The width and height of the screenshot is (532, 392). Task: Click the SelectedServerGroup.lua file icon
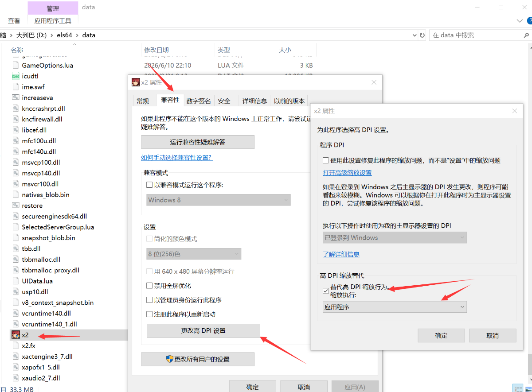coord(15,227)
